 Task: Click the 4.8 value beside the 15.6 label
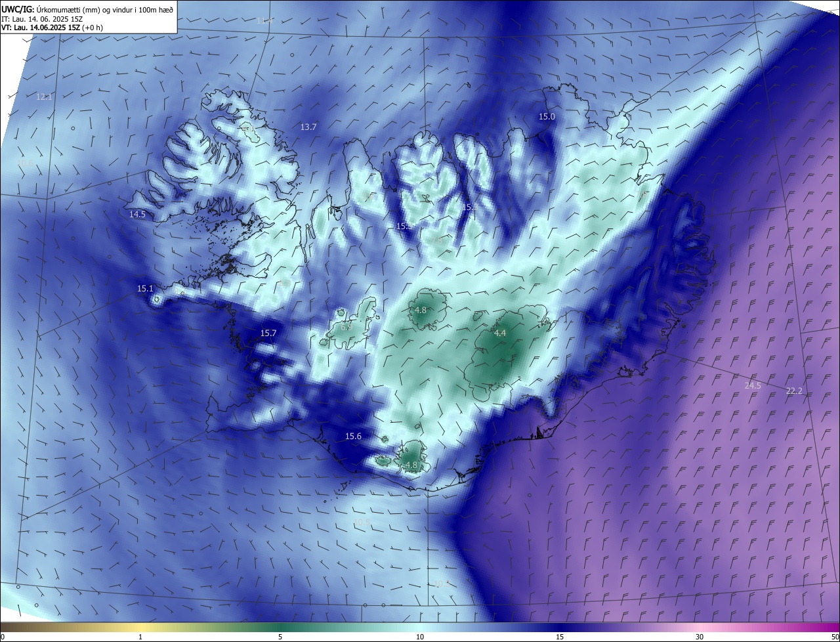(x=411, y=465)
